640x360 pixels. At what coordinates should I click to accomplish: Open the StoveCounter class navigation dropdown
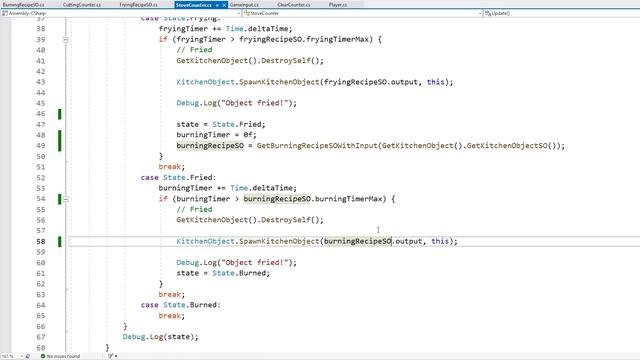(362, 13)
